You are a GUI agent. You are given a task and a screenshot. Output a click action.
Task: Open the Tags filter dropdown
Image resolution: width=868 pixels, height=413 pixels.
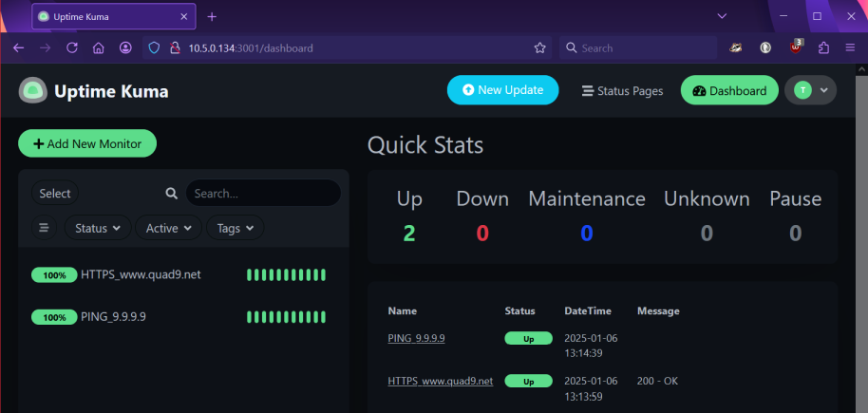pyautogui.click(x=235, y=228)
